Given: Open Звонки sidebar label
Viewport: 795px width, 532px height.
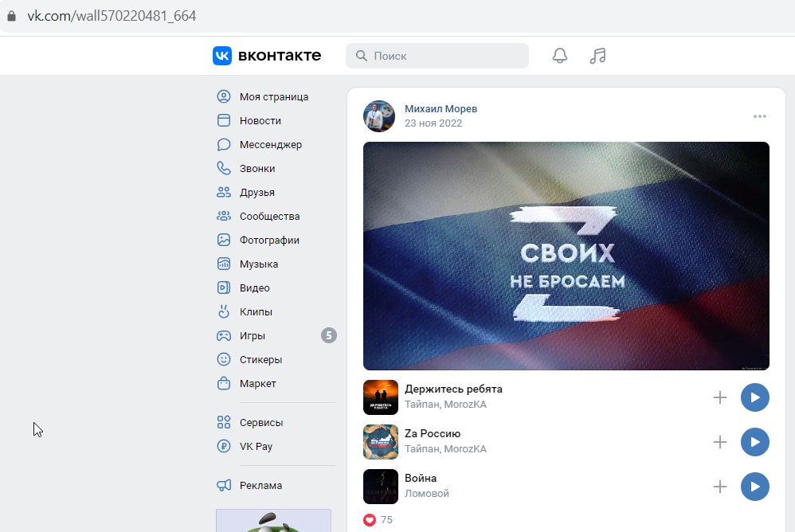Looking at the screenshot, I should coord(257,168).
